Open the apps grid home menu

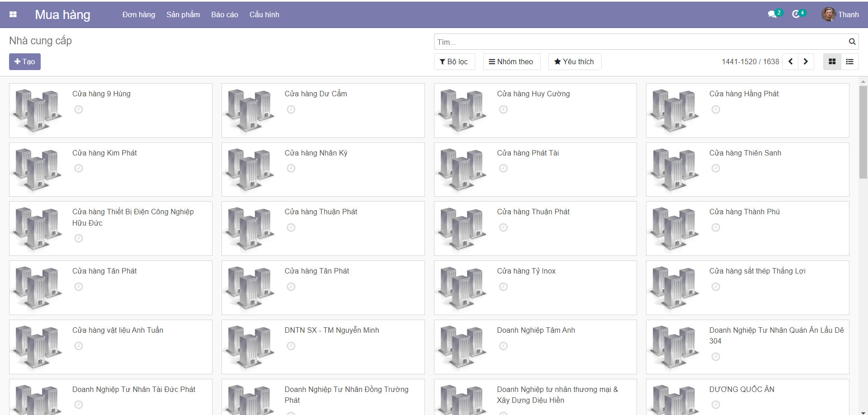pyautogui.click(x=13, y=14)
